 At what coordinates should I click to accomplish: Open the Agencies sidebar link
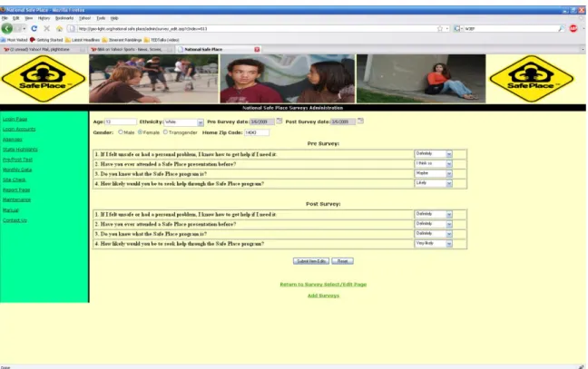13,140
